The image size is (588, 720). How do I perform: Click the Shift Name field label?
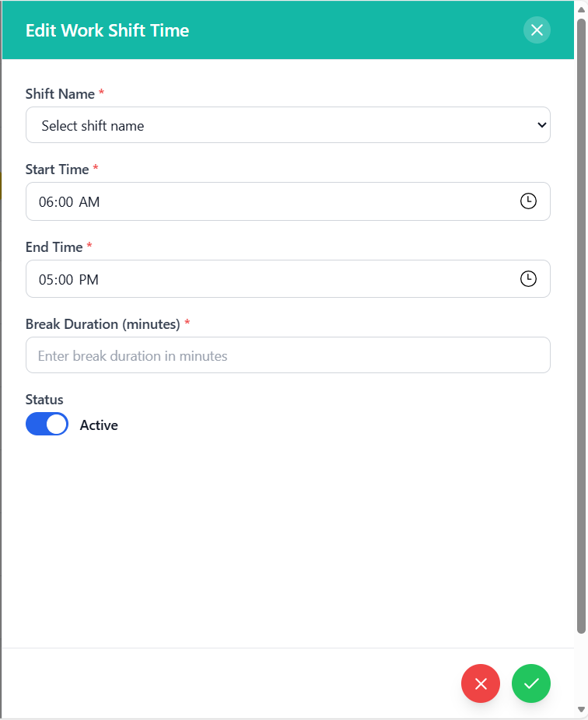point(60,94)
